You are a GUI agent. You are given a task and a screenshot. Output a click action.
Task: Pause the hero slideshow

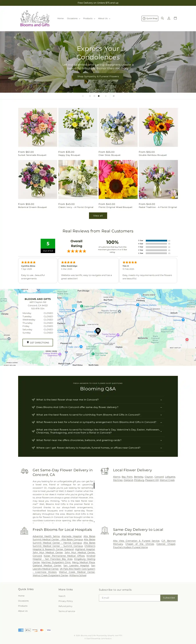[114, 96]
